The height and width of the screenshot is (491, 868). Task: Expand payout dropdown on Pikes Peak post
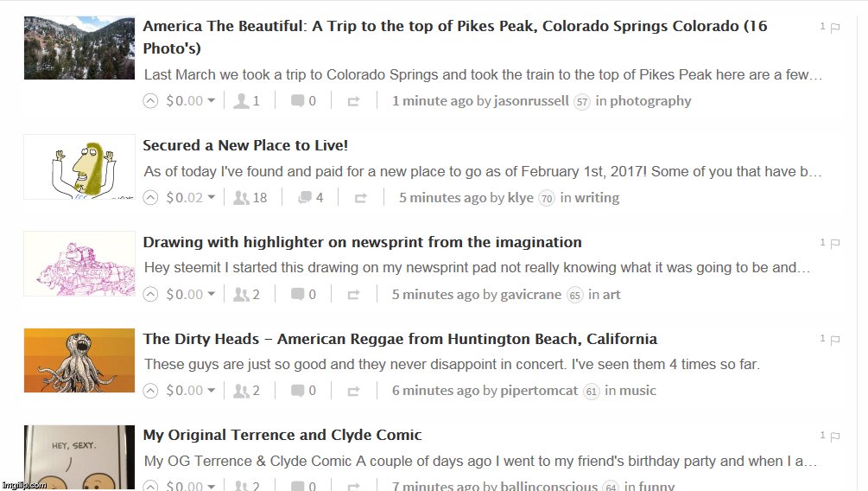tap(211, 100)
